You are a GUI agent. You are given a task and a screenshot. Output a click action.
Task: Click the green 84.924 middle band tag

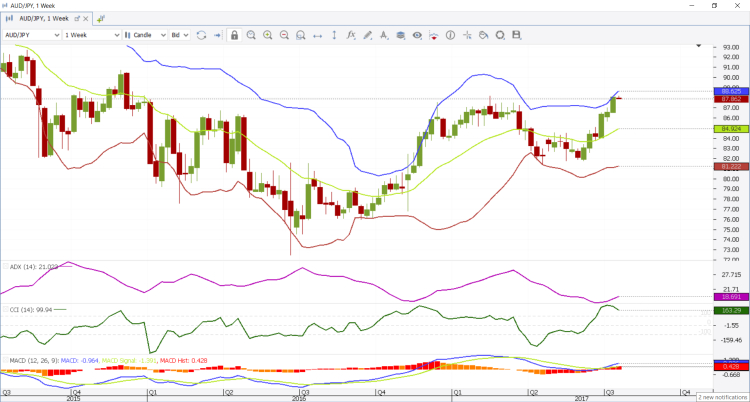tap(730, 129)
